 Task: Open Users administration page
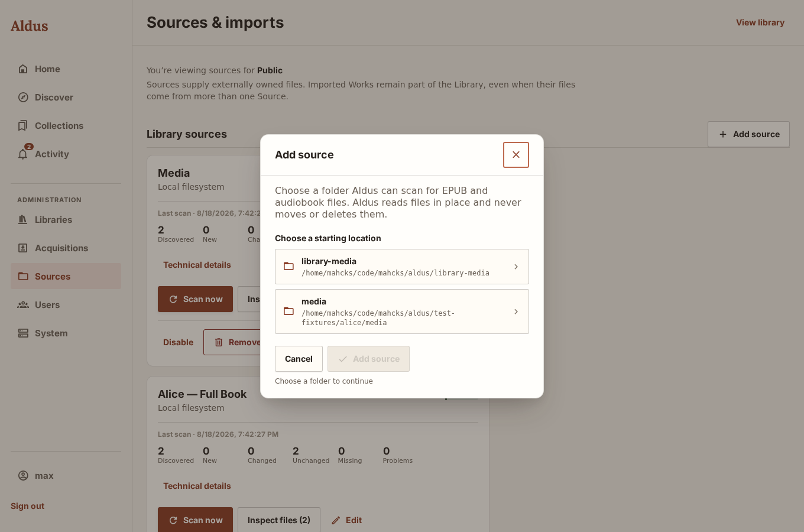[x=66, y=305]
